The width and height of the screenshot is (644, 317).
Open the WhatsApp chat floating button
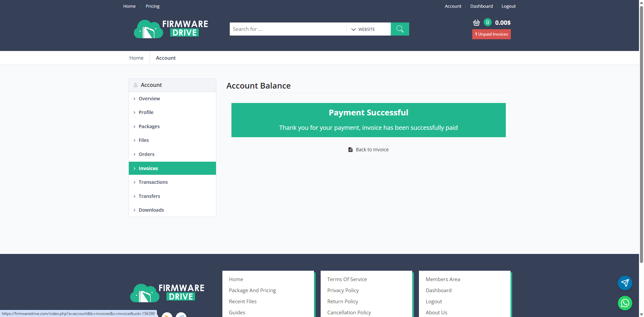coord(625,303)
